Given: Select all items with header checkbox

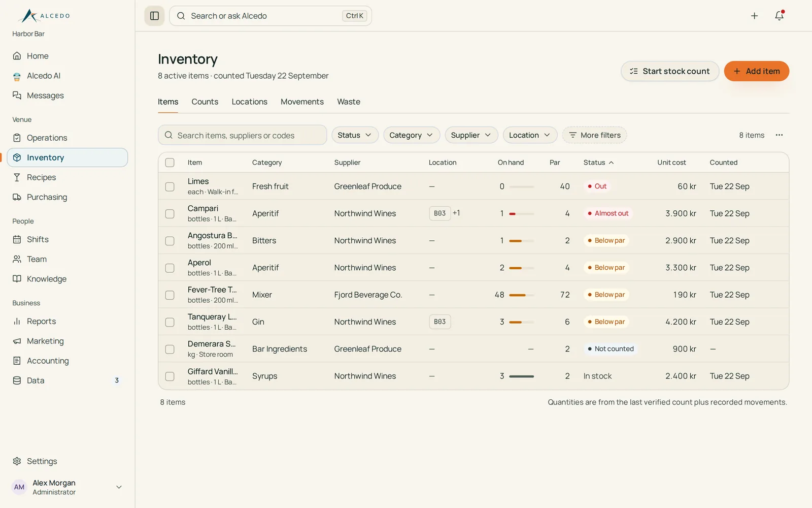Looking at the screenshot, I should [170, 163].
